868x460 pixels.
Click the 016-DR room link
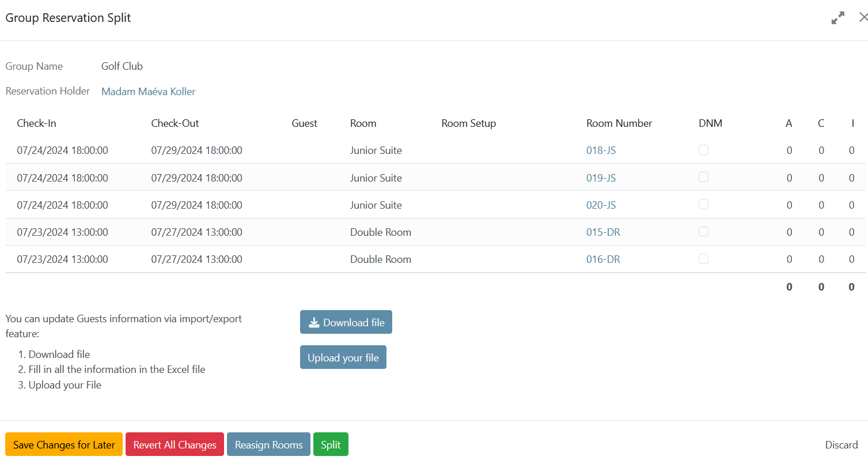pos(603,259)
